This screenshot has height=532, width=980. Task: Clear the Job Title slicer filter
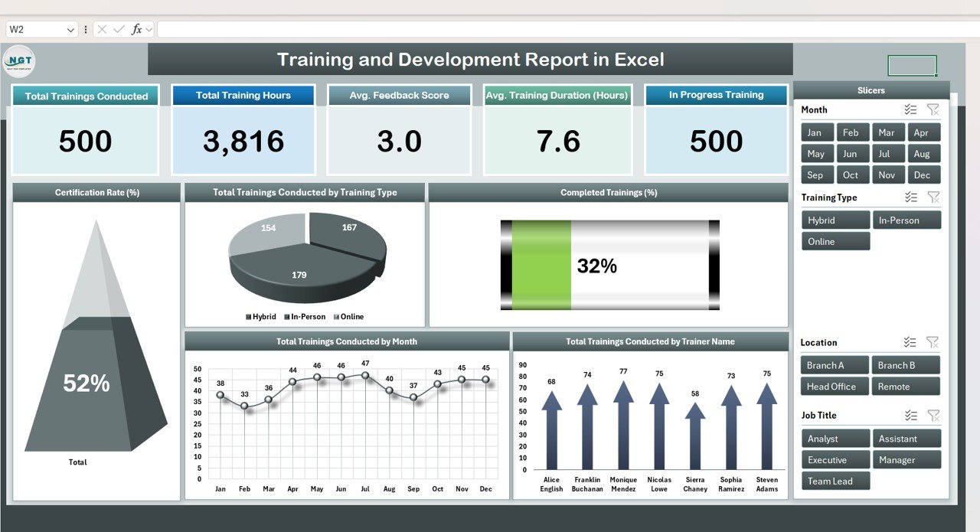[933, 415]
